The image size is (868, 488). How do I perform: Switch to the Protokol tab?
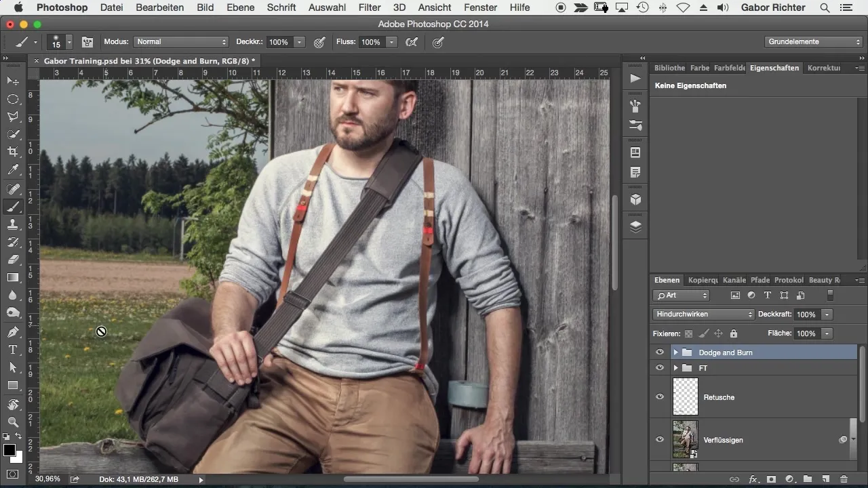[x=789, y=280]
